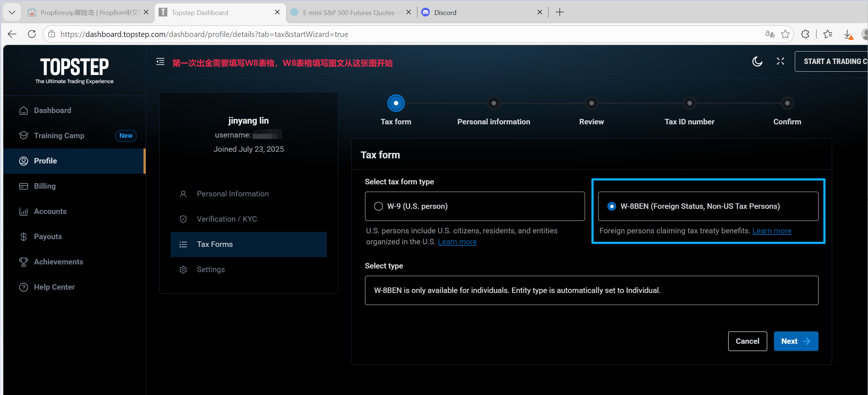The image size is (868, 395).
Task: Click the Tax Forms list icon
Action: (x=183, y=244)
